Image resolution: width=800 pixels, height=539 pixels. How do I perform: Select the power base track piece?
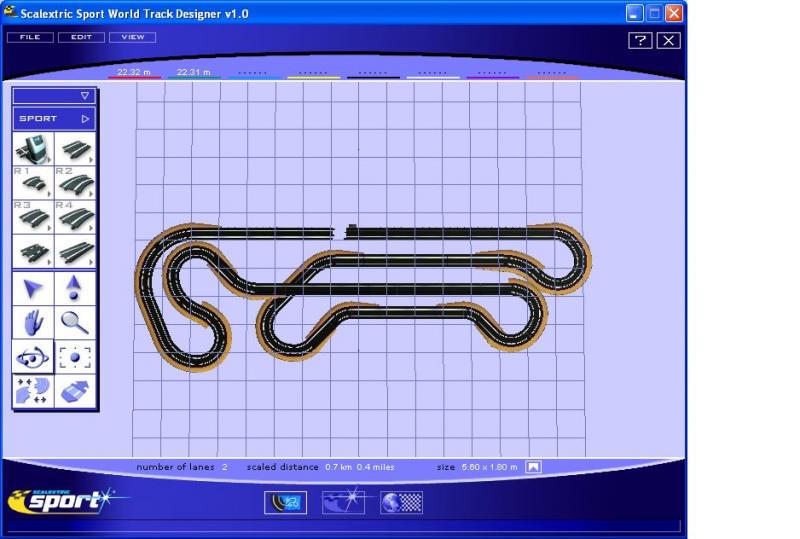pos(33,149)
